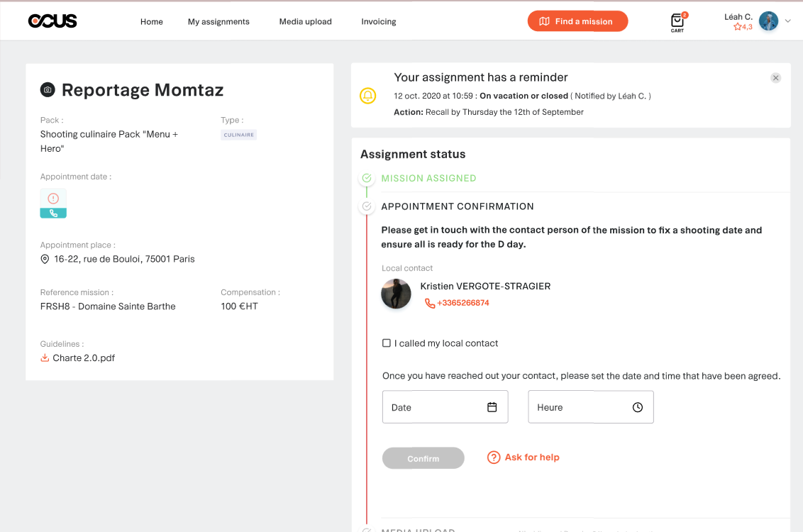The image size is (803, 532).
Task: Expand the user account dropdown chevron
Action: coord(788,21)
